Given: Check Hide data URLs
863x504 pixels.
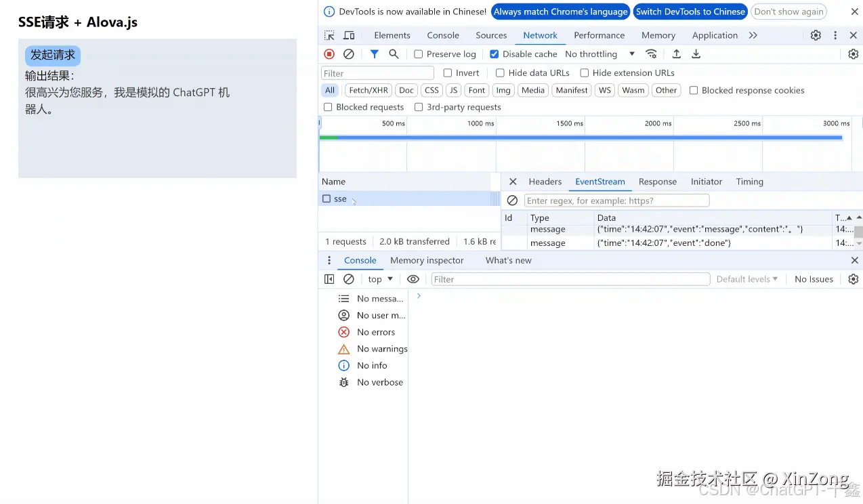Looking at the screenshot, I should [500, 72].
